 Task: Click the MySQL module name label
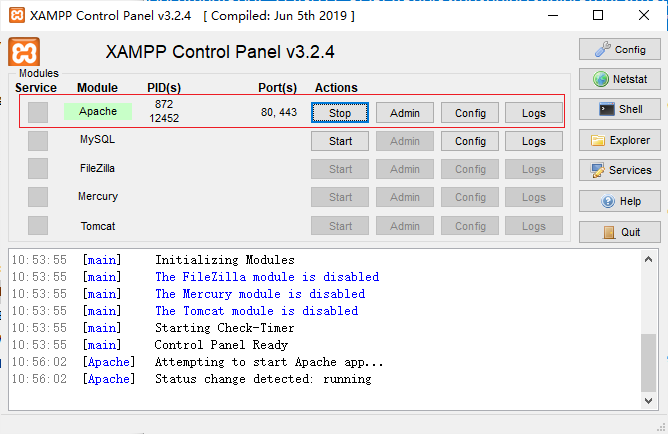coord(98,139)
